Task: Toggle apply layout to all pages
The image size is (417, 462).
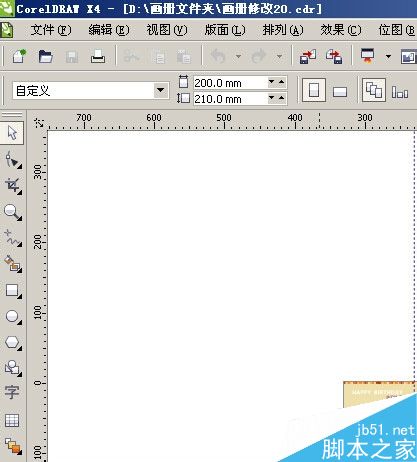Action: (x=374, y=90)
